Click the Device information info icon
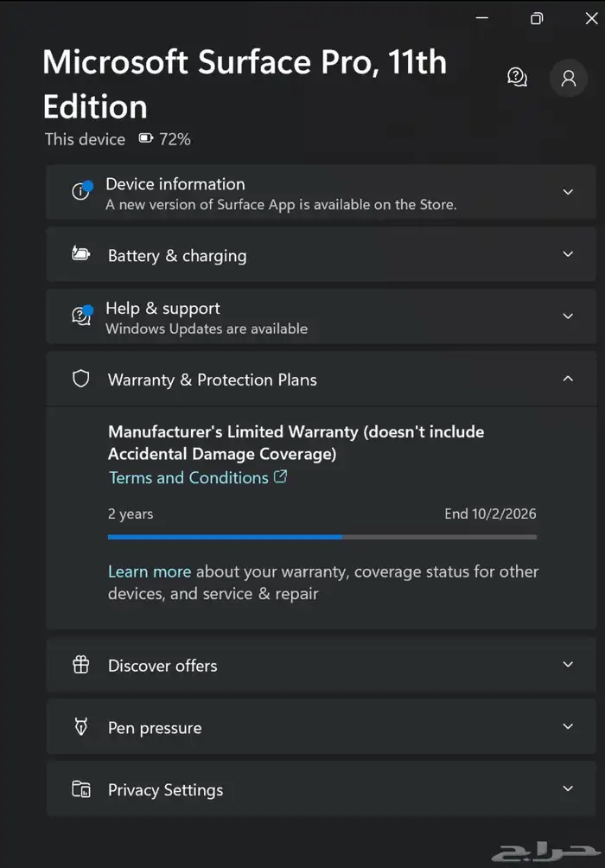 pyautogui.click(x=80, y=192)
